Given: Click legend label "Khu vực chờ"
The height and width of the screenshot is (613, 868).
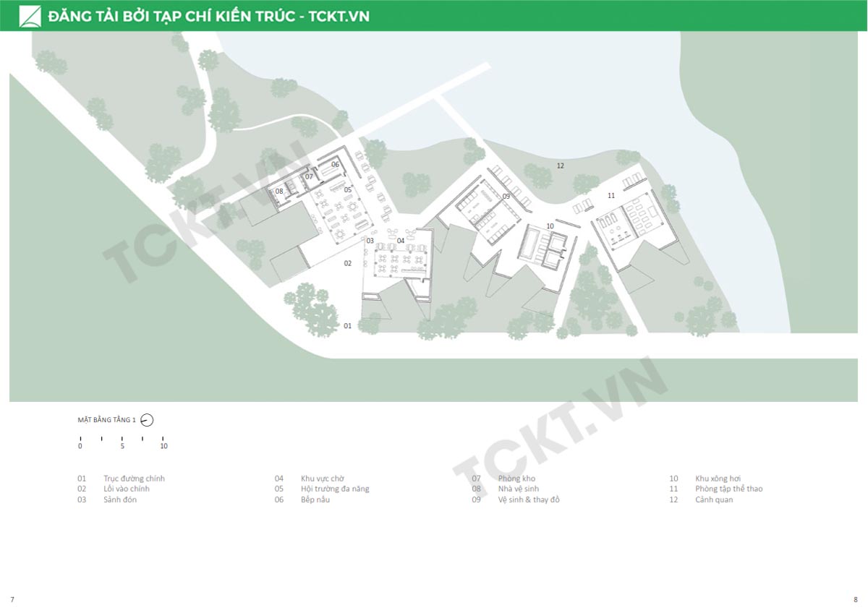Looking at the screenshot, I should [323, 479].
